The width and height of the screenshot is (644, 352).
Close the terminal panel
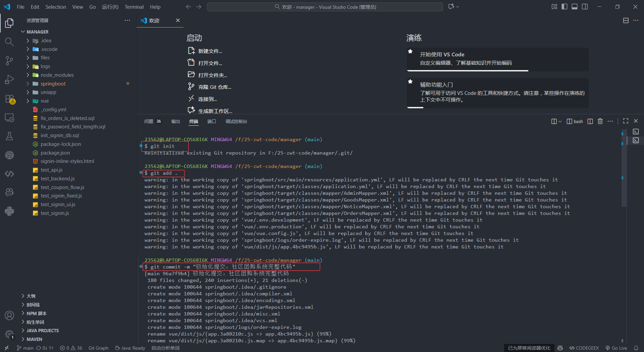pyautogui.click(x=636, y=121)
